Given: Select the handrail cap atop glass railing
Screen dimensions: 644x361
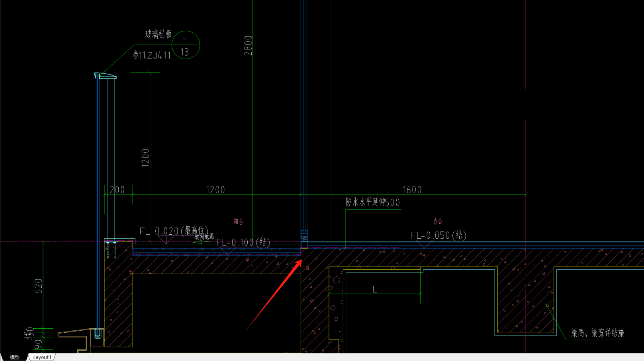Looking at the screenshot, I should pos(106,76).
